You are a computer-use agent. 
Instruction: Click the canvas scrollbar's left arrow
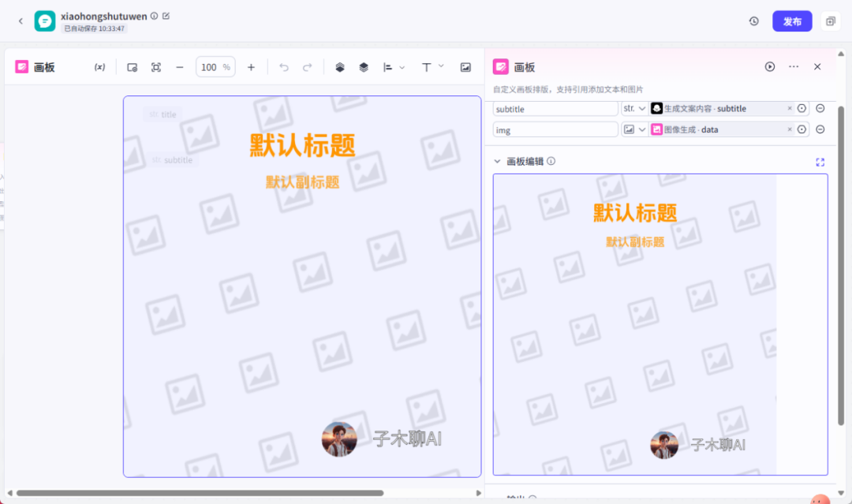pos(9,493)
